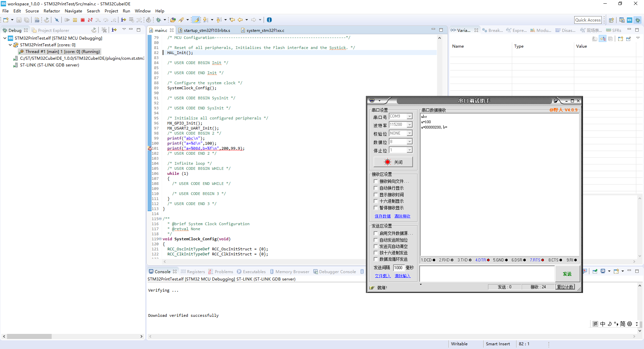
Task: Collapse the STM32PrintTest.elf debug tree node
Action: pyautogui.click(x=5, y=38)
